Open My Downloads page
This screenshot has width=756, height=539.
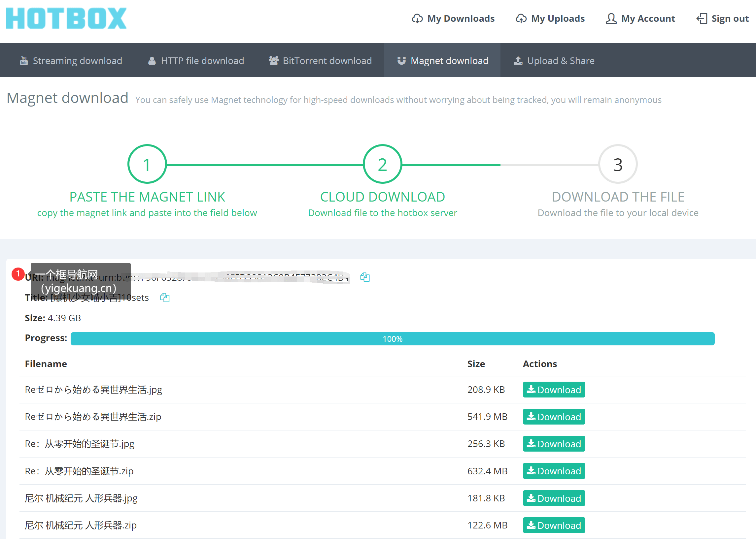pyautogui.click(x=453, y=18)
